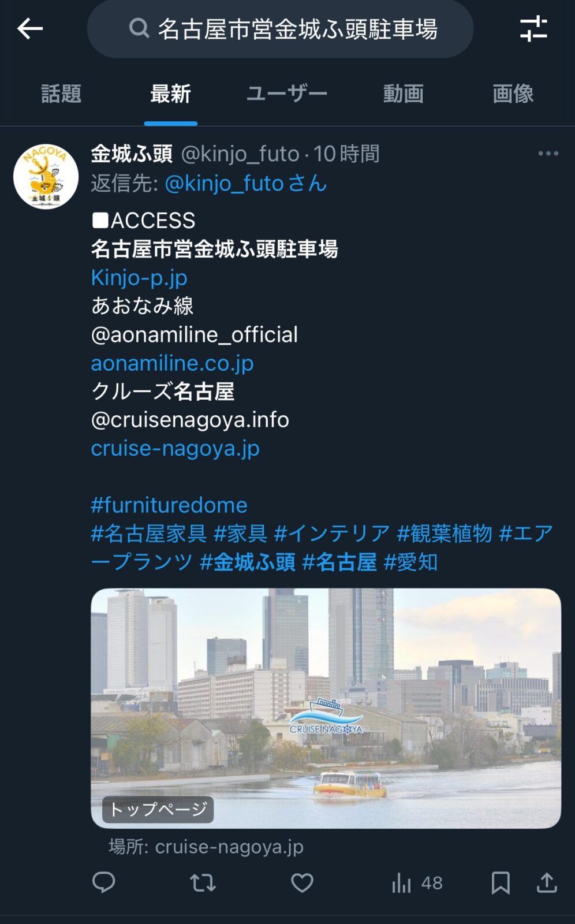Switch to the 動画 tab
Screen dimensions: 575x924
coord(404,94)
